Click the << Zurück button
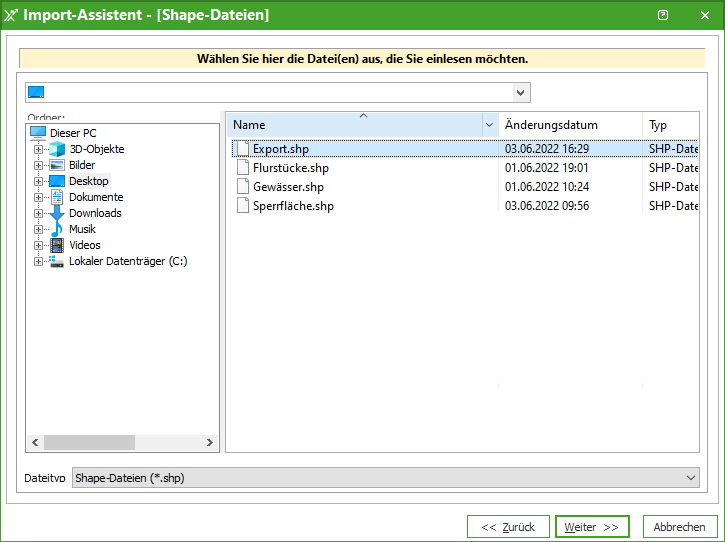Image resolution: width=725 pixels, height=542 pixels. (508, 527)
